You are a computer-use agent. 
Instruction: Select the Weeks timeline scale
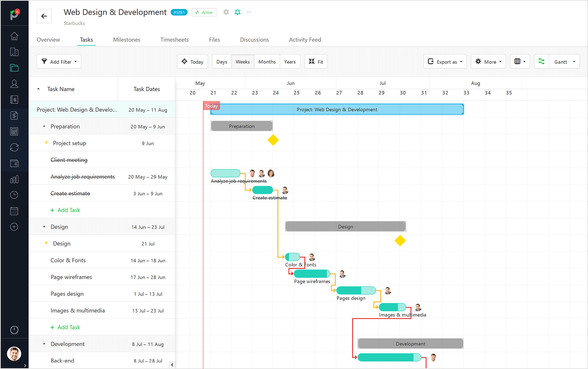point(243,62)
